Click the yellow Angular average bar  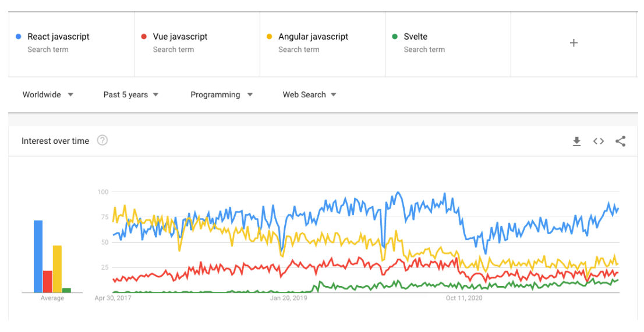click(x=57, y=269)
